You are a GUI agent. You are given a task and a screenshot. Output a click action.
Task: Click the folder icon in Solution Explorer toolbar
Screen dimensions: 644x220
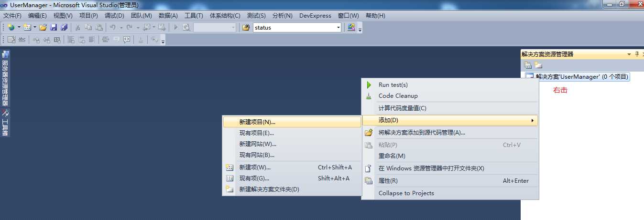pos(538,65)
